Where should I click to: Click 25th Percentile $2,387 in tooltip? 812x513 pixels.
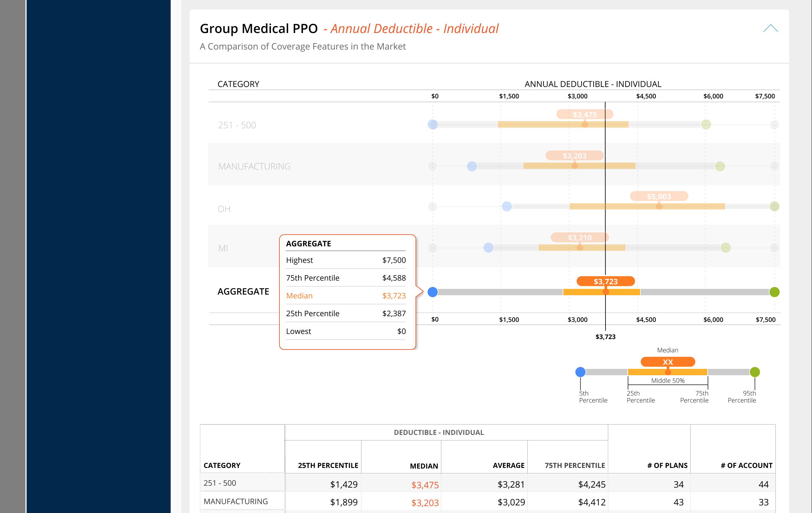click(346, 314)
